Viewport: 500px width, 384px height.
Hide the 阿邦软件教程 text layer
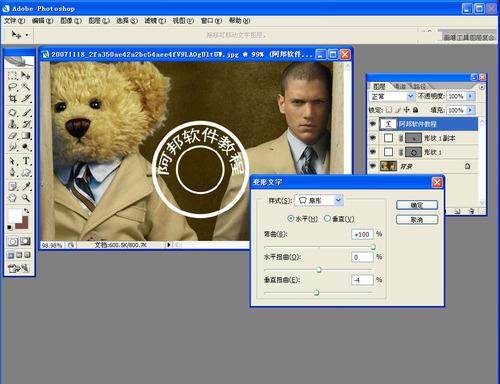coord(373,124)
